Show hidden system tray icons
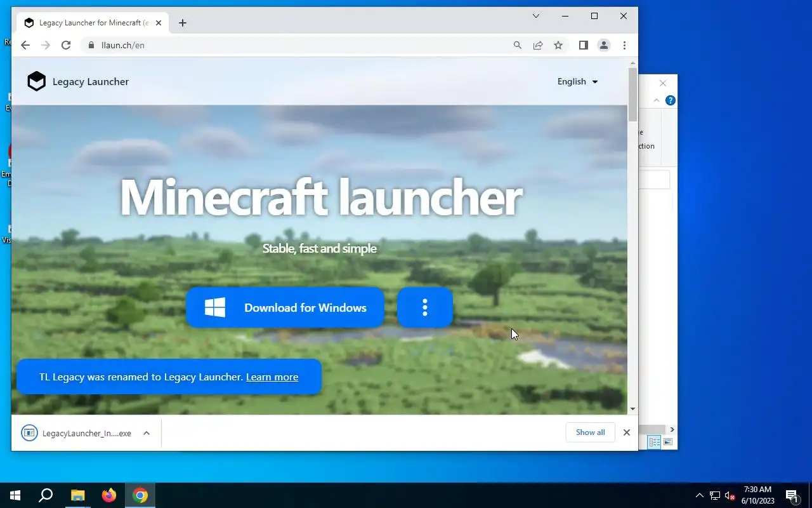The width and height of the screenshot is (812, 508). (x=700, y=495)
